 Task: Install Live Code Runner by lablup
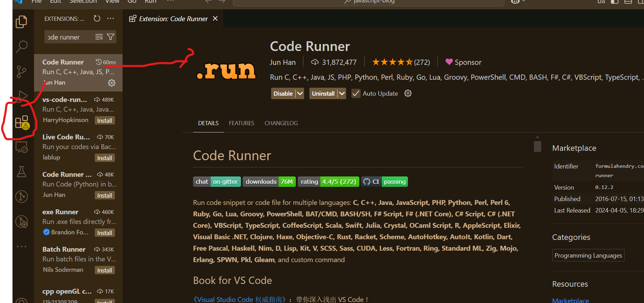coord(104,158)
